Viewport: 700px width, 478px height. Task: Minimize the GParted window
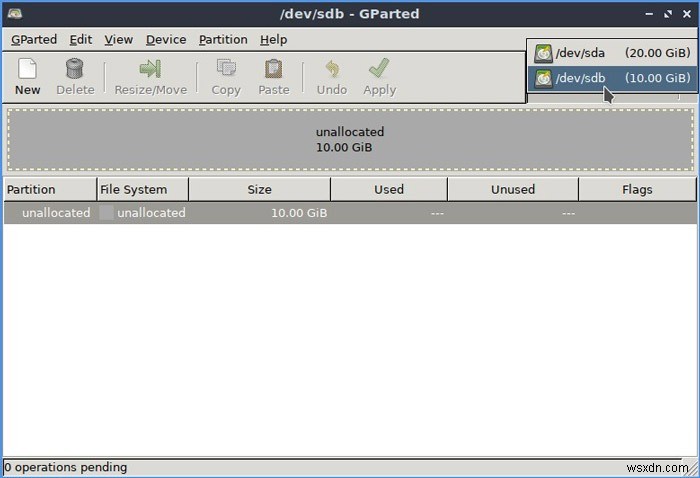(649, 14)
